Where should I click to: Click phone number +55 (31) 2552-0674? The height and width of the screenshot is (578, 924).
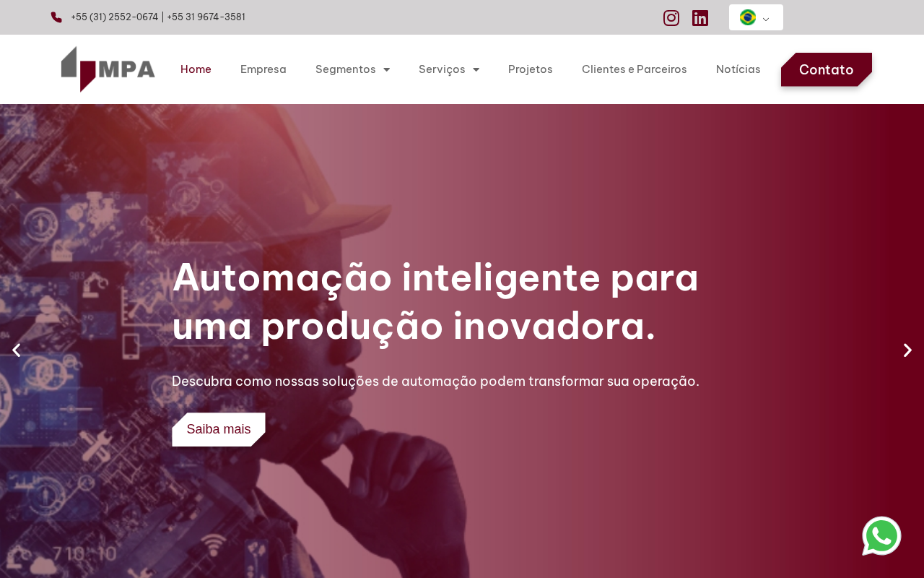tap(114, 17)
